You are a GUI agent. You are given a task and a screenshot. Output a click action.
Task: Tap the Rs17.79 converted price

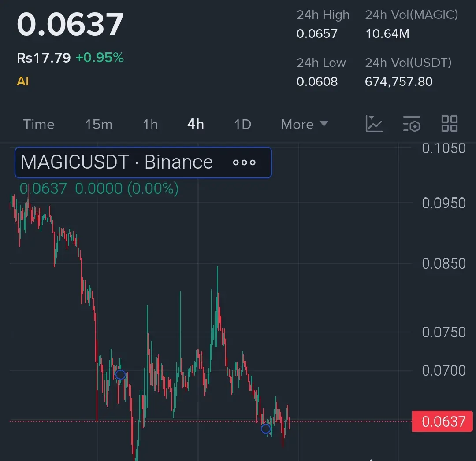click(x=44, y=58)
